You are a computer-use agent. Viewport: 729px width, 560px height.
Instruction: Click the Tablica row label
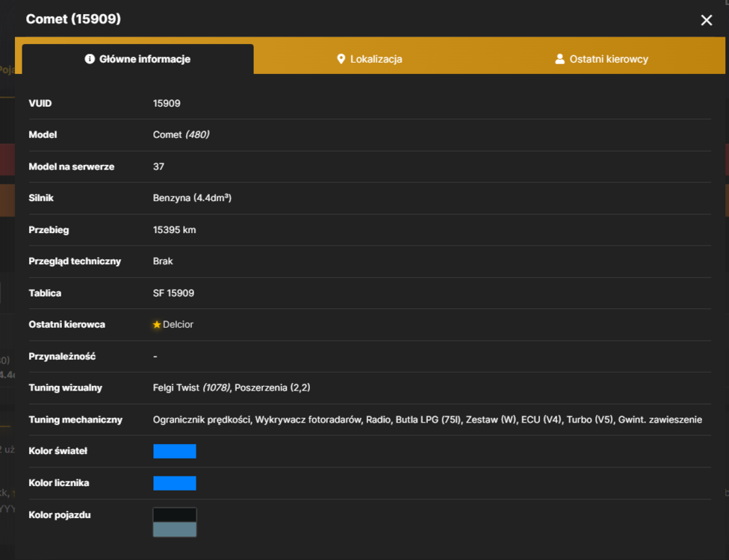(45, 293)
